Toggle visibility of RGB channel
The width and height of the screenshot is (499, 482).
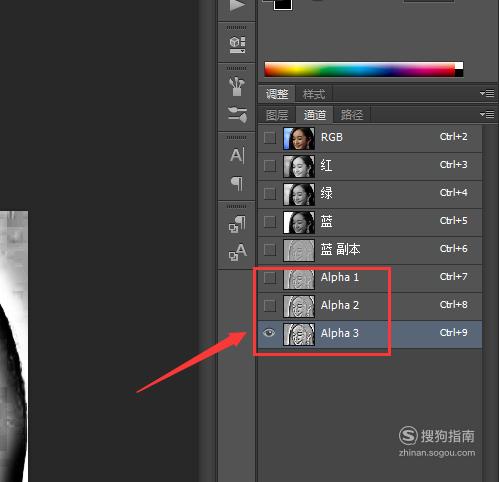coord(269,138)
